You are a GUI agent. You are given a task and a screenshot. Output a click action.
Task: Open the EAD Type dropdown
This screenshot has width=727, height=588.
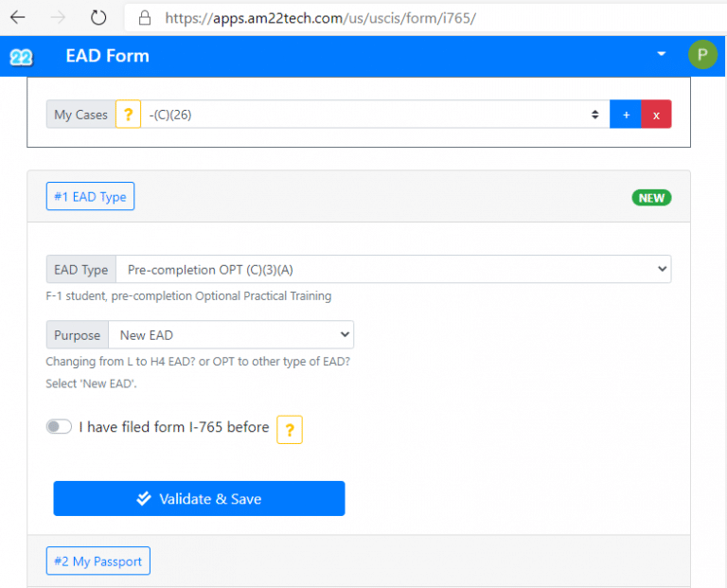click(x=393, y=270)
